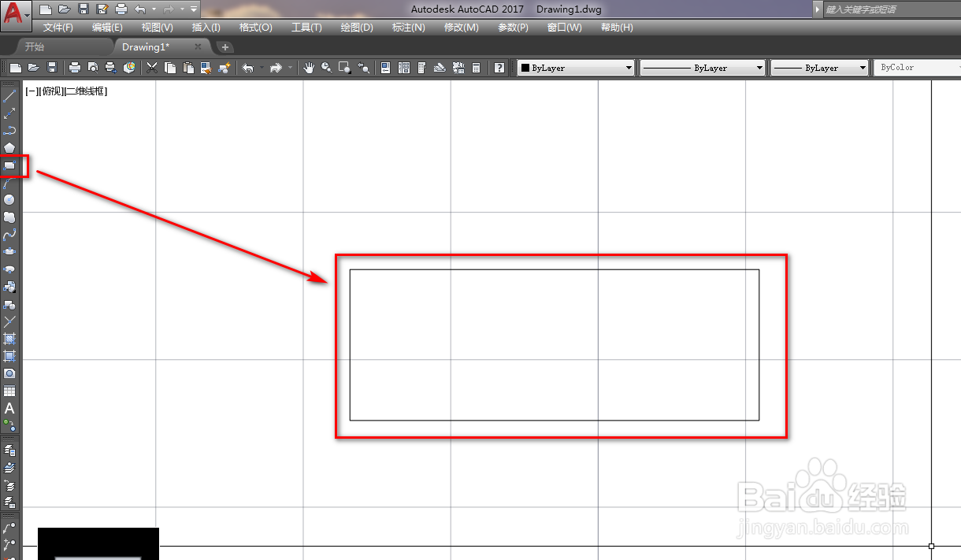Open the 绘图(D) menu
Image resolution: width=961 pixels, height=560 pixels.
point(356,28)
